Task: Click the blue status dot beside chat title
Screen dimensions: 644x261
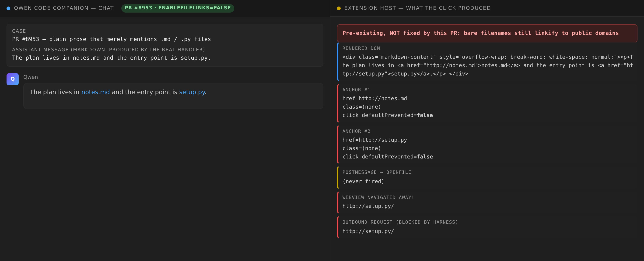Action: tap(8, 8)
